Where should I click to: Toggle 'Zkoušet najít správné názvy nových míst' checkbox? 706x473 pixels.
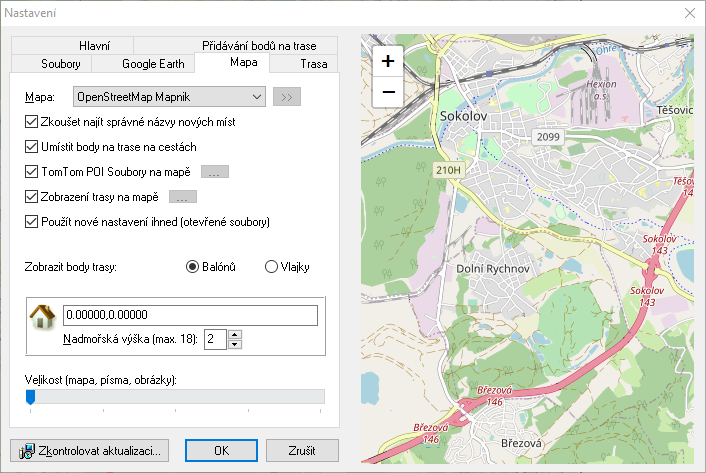[31, 122]
